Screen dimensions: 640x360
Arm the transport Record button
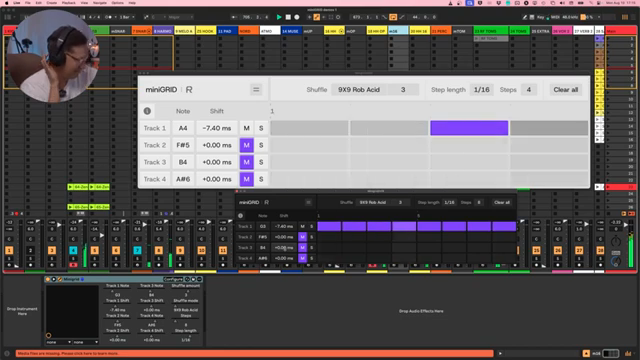point(297,17)
